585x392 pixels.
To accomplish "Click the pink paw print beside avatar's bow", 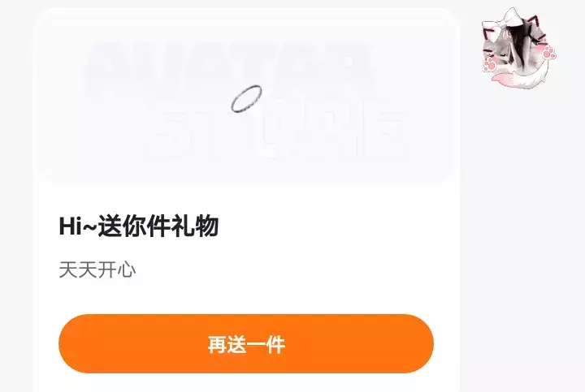I will point(549,53).
